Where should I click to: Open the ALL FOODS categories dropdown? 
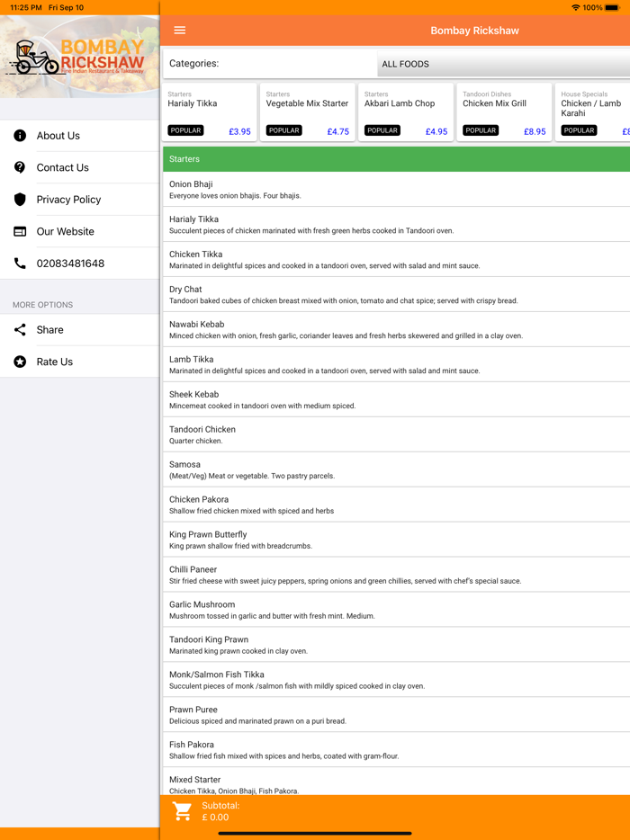tap(504, 64)
